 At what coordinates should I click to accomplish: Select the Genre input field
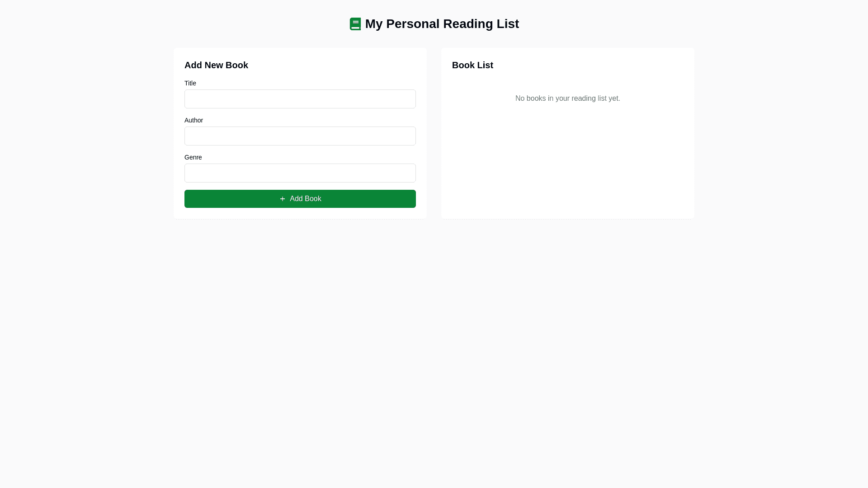(300, 173)
